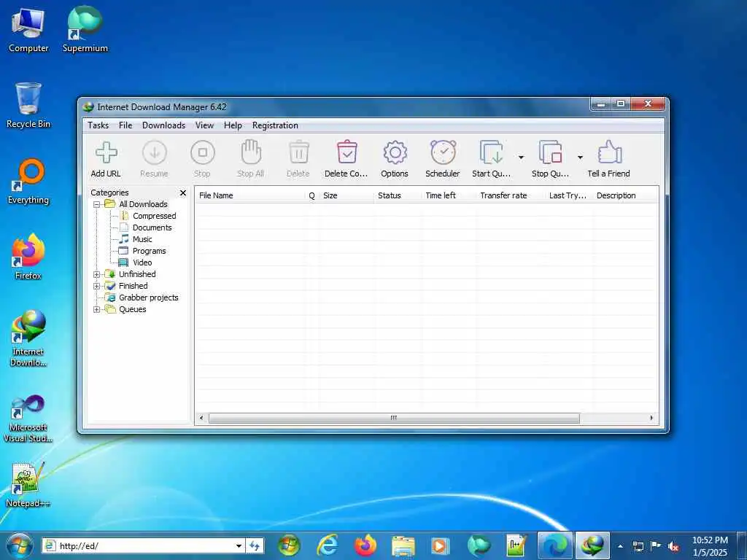Click the horizontal scrollbar right arrow
747x560 pixels.
pyautogui.click(x=651, y=418)
